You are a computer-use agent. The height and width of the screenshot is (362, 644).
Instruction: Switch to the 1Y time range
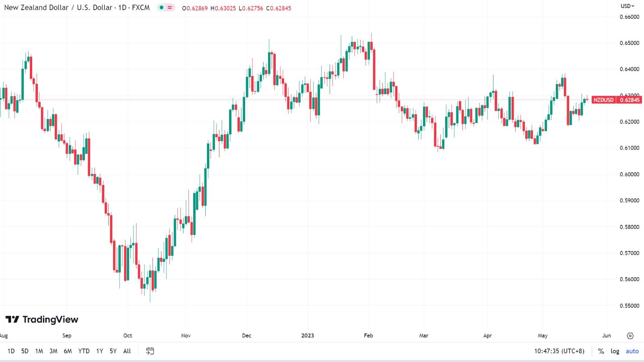coord(99,351)
